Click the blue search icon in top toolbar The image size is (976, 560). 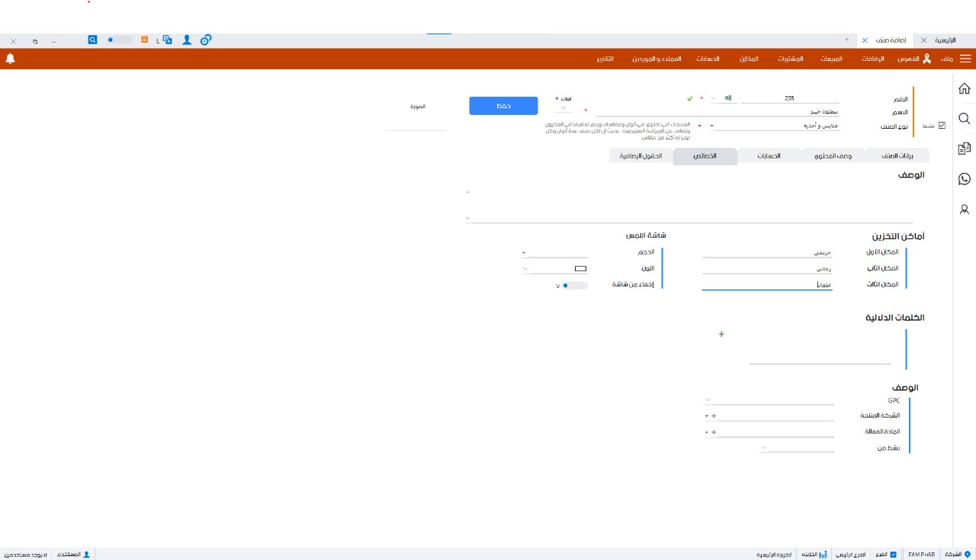click(x=92, y=40)
